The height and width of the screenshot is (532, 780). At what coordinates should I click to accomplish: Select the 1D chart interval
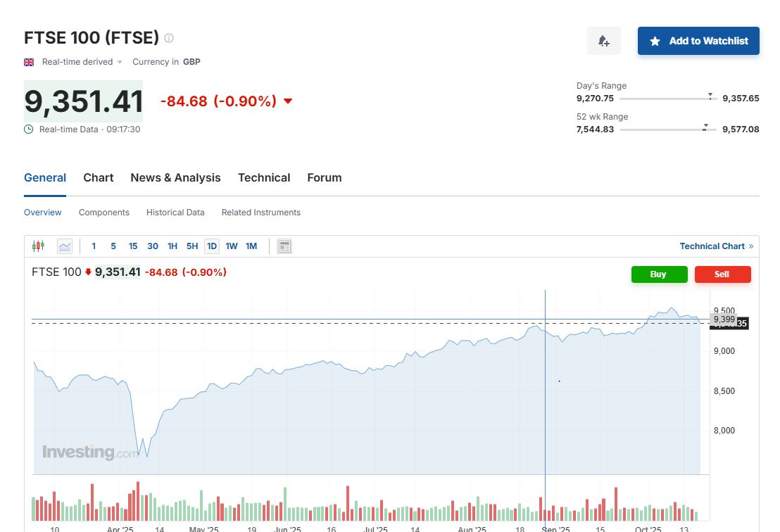pyautogui.click(x=212, y=246)
